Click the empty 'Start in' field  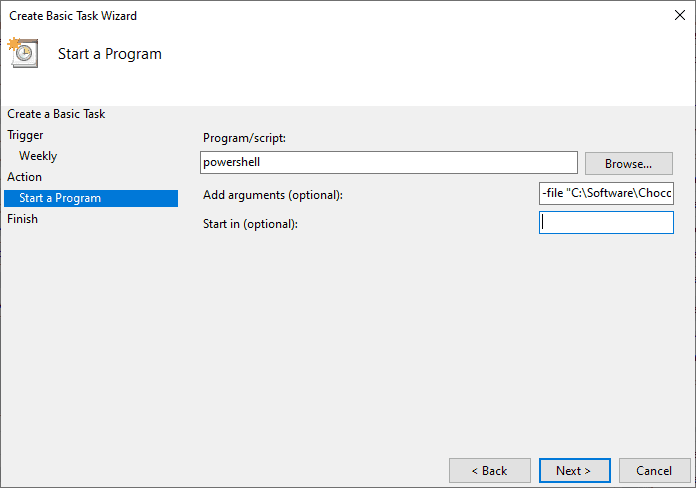point(605,222)
